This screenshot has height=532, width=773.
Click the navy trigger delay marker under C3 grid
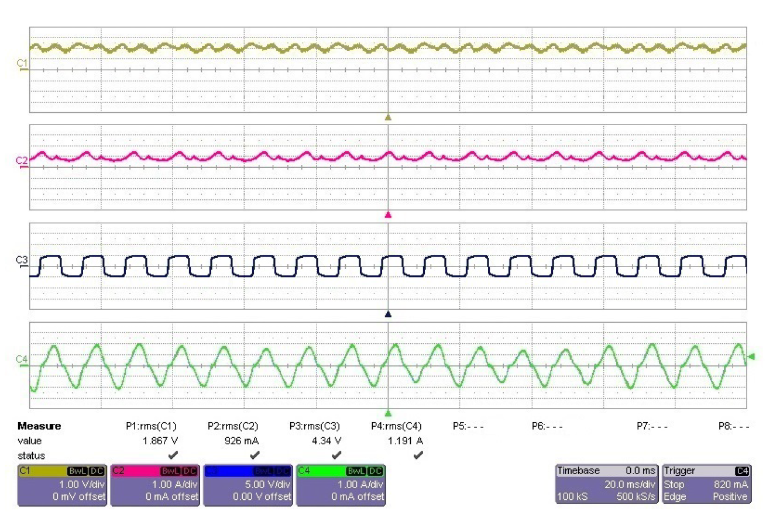[x=387, y=315]
